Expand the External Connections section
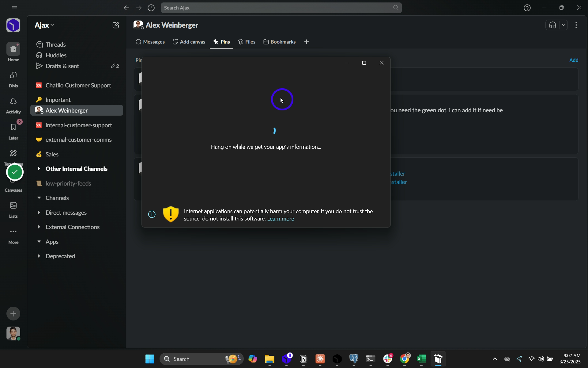The height and width of the screenshot is (368, 588). point(39,227)
